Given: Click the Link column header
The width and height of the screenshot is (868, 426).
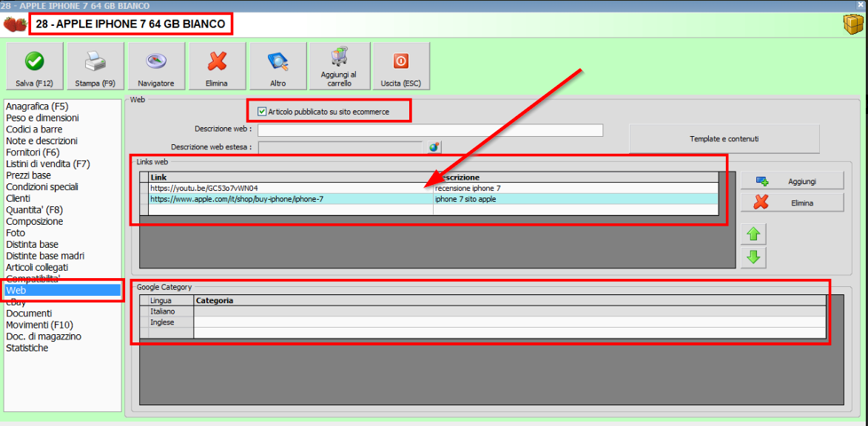Looking at the screenshot, I should (x=291, y=177).
